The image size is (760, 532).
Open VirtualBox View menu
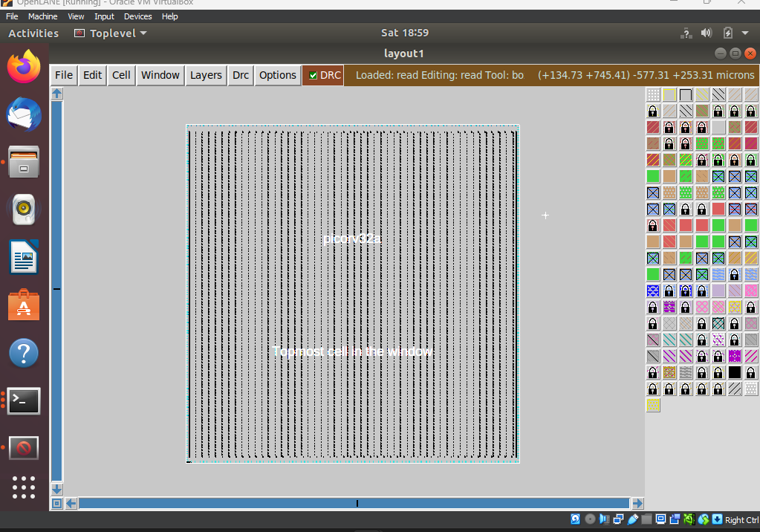[76, 16]
